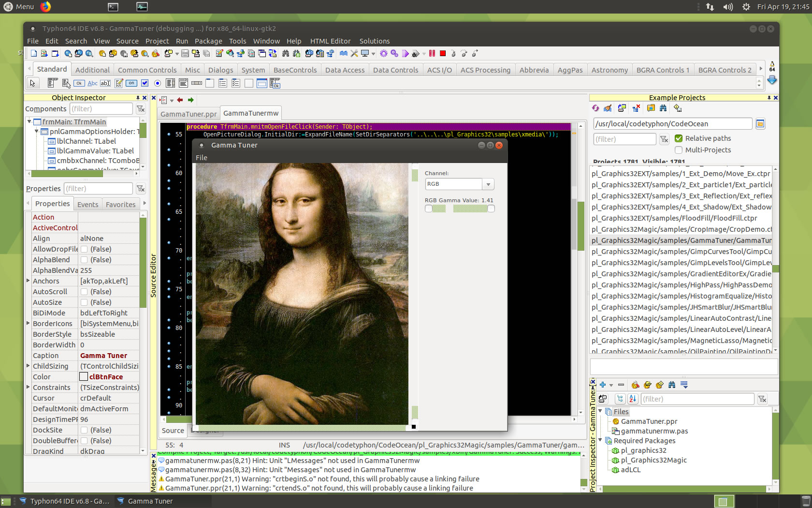812x508 pixels.
Task: Switch to the Events tab in Object Inspector
Action: point(87,205)
